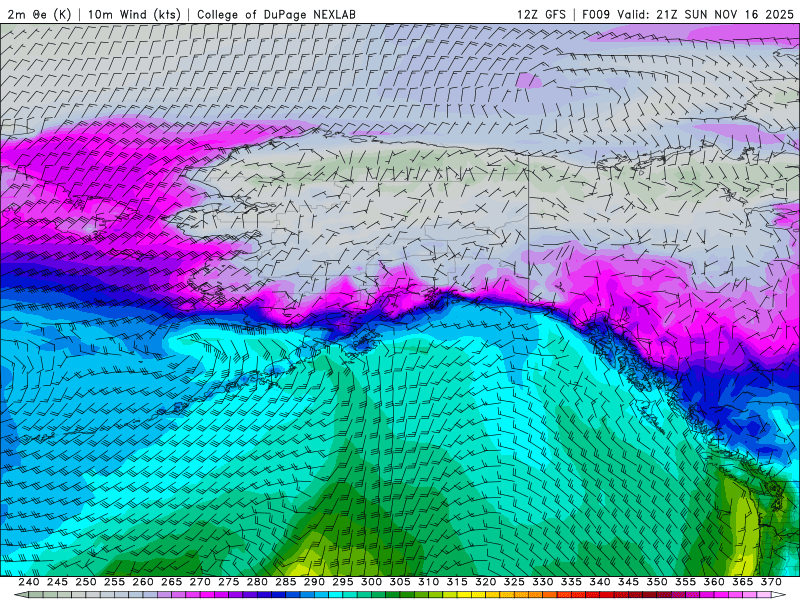The width and height of the screenshot is (800, 600).
Task: Click the 355 scale number
Action: [x=686, y=582]
